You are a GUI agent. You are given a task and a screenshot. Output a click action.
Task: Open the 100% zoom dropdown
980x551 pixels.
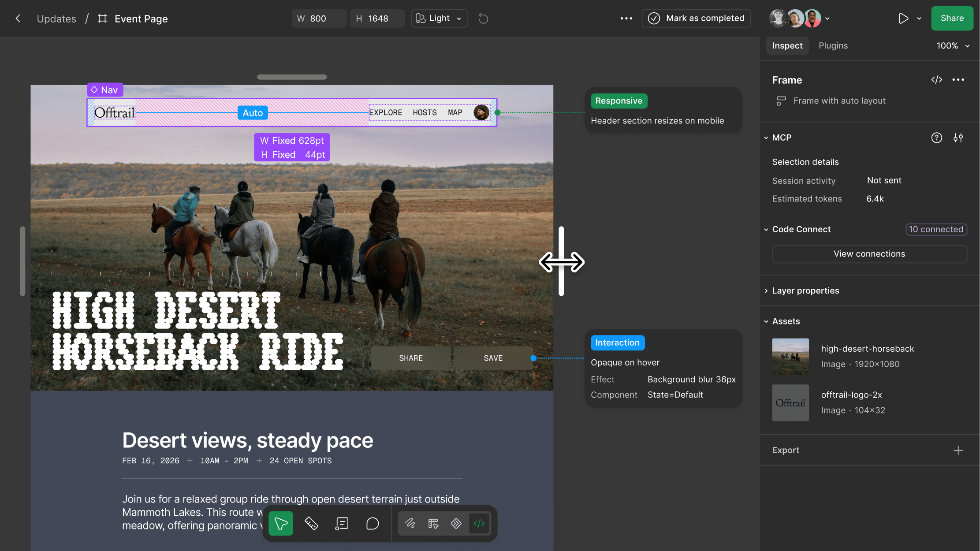pyautogui.click(x=953, y=46)
